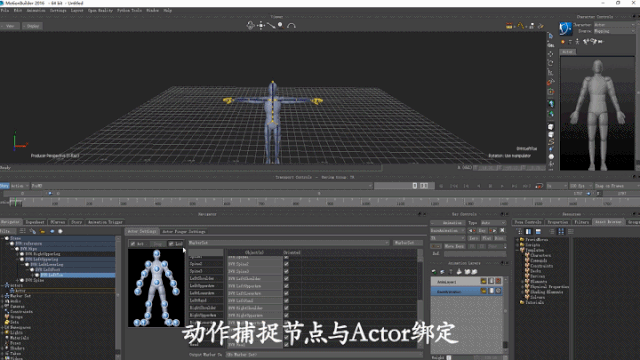Click the lock icon on AnimLayer1
Screen dimensions: 640x360
point(491,281)
